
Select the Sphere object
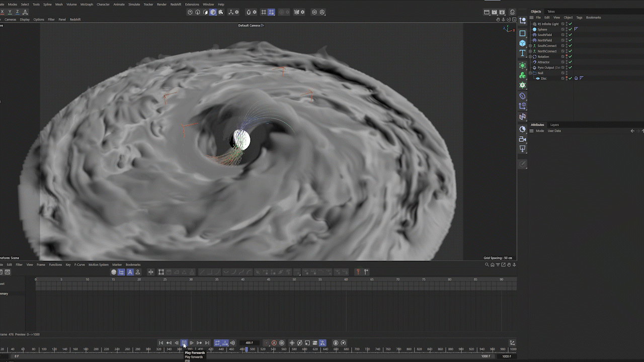542,30
